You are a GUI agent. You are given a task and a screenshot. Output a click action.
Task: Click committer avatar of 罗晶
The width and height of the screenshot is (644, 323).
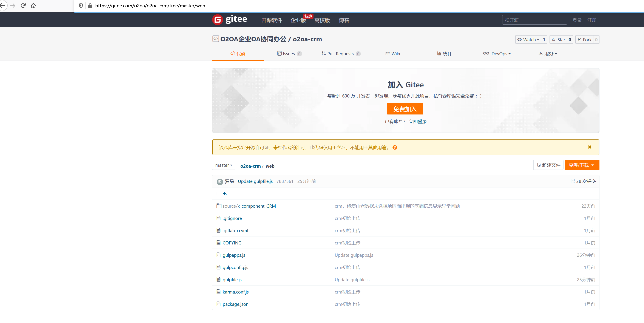[x=220, y=181]
